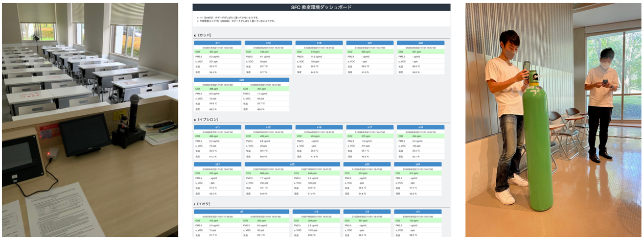Select κ12 CO2 value 449 ppm
Screen dimensions: 644x240
[265, 52]
